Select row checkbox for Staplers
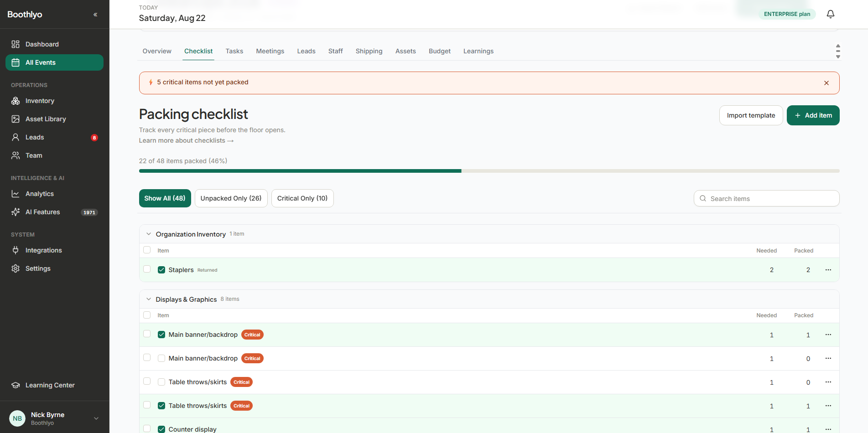The image size is (868, 433). 147,269
